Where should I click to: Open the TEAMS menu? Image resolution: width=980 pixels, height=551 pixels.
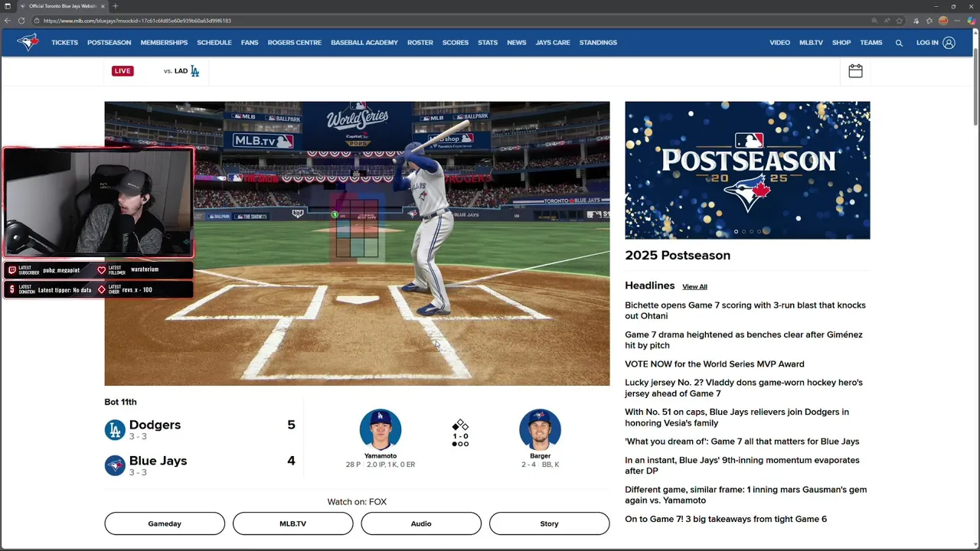[871, 43]
